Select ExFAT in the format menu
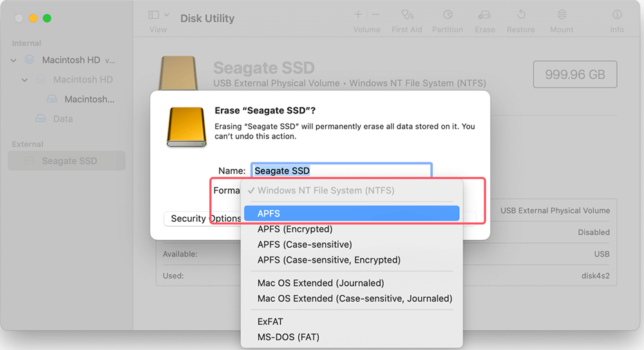This screenshot has height=350, width=644. [270, 322]
